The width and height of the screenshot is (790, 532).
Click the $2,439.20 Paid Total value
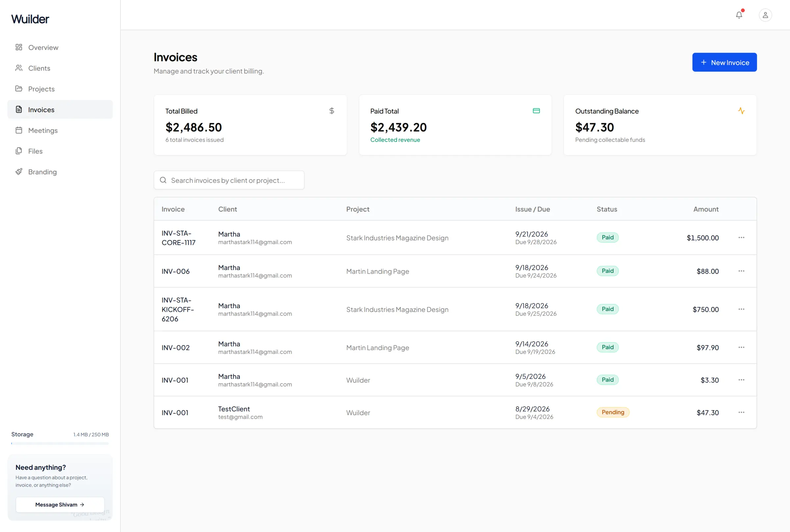click(x=398, y=128)
